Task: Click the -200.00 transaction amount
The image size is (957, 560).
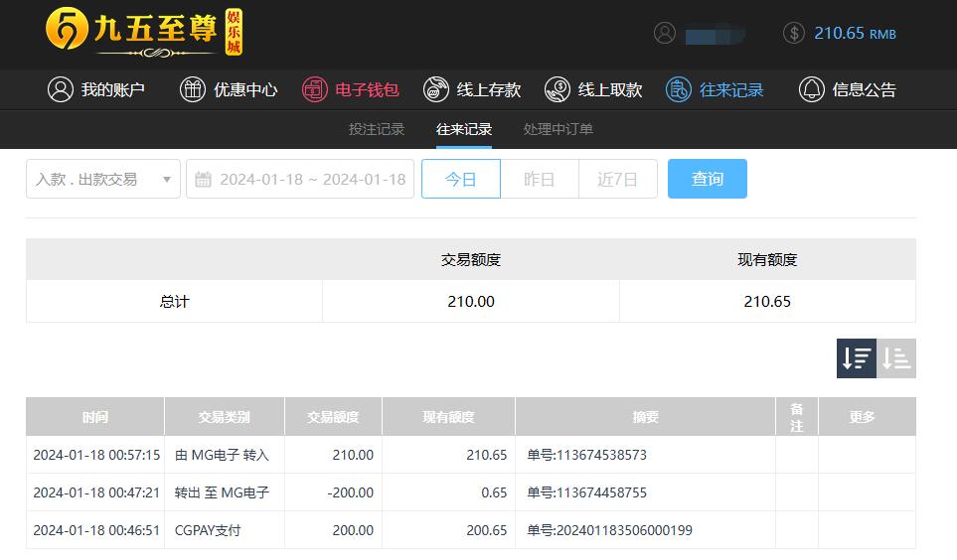Action: click(351, 492)
